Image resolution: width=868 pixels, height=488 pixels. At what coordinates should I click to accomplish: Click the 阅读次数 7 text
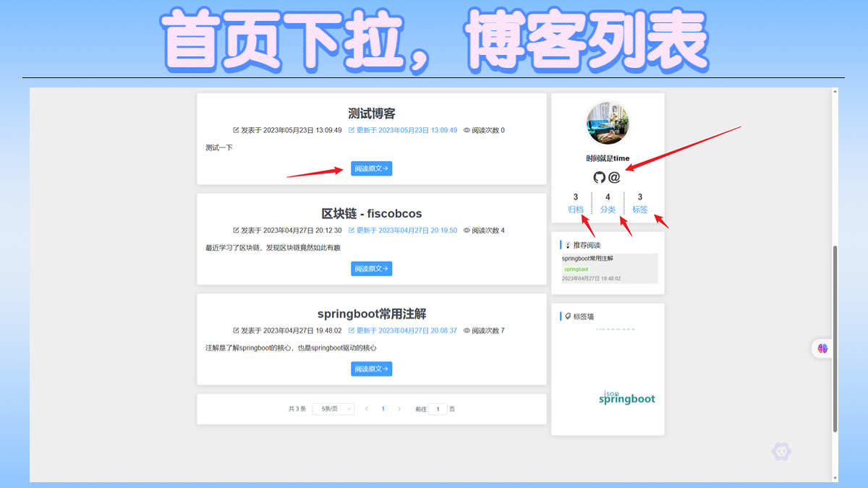(488, 330)
